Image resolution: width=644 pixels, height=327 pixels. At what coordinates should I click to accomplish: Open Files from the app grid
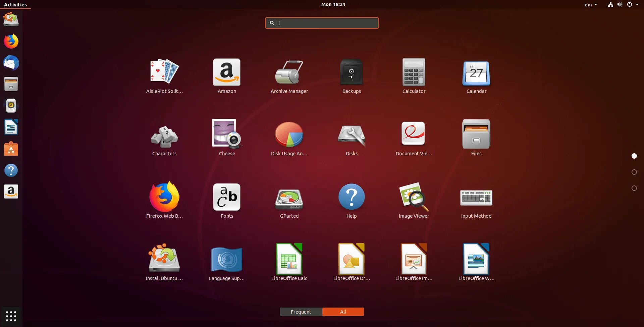tap(476, 139)
